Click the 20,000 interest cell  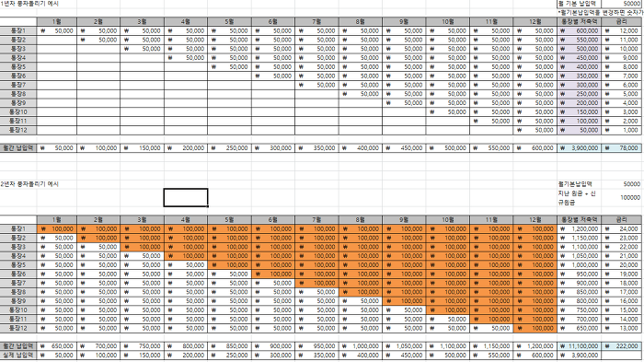[621, 265]
